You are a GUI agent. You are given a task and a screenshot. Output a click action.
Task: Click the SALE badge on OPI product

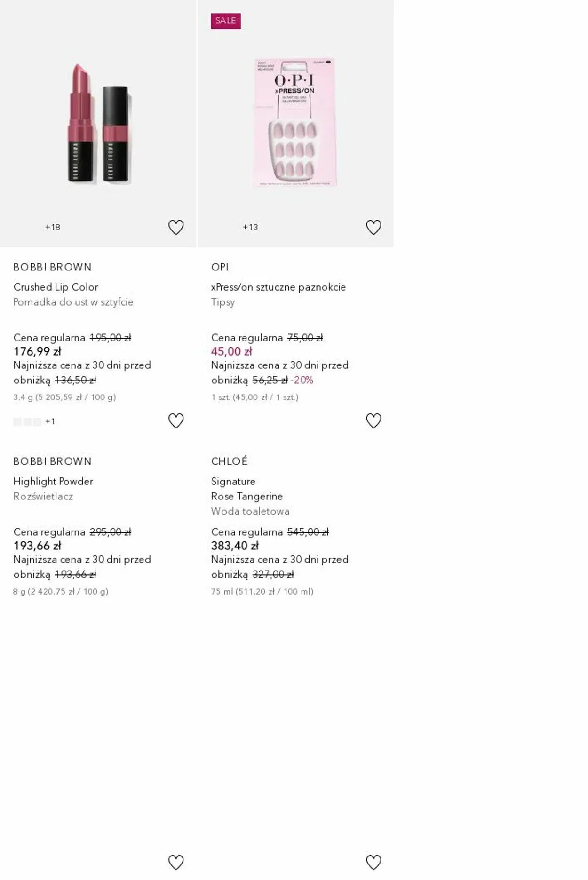coord(225,21)
